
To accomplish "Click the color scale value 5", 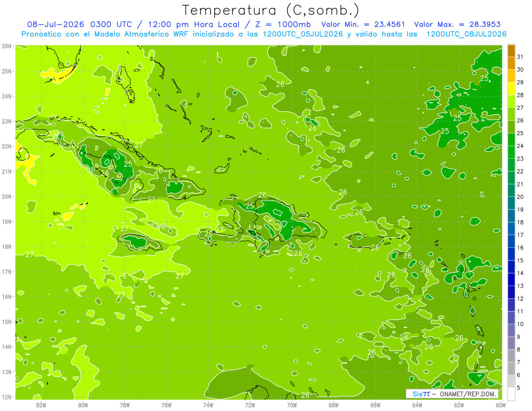I will (519, 388).
